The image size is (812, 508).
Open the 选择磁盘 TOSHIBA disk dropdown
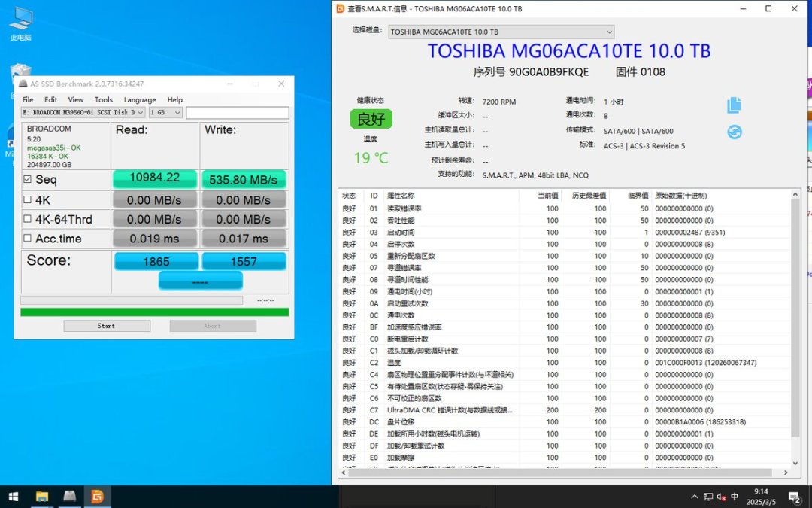click(501, 32)
